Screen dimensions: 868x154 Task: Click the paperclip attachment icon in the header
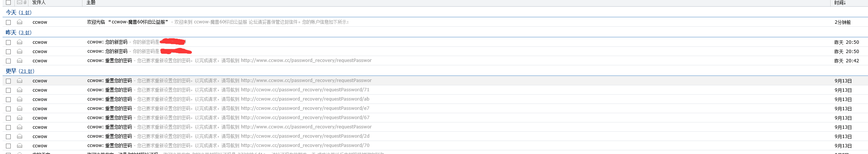coord(25,2)
